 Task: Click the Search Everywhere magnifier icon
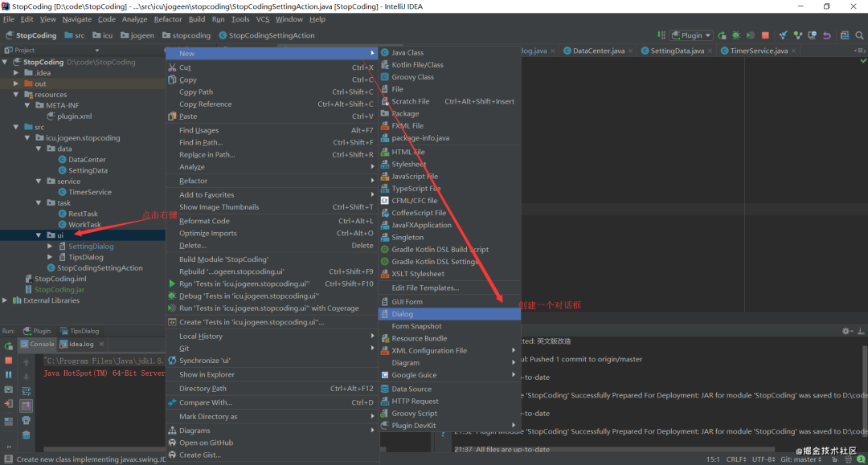[x=860, y=35]
